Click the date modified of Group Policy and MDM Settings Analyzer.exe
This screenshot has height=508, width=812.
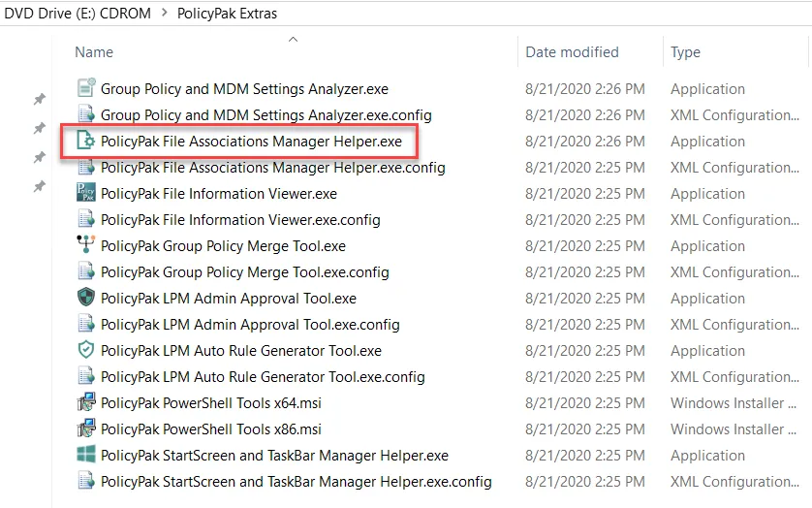pos(585,89)
